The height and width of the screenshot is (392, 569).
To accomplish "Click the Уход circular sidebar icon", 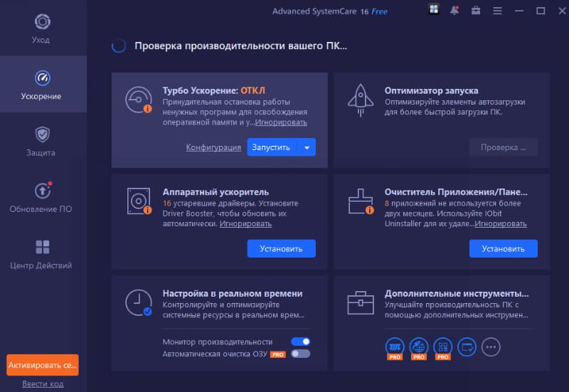I will (43, 21).
